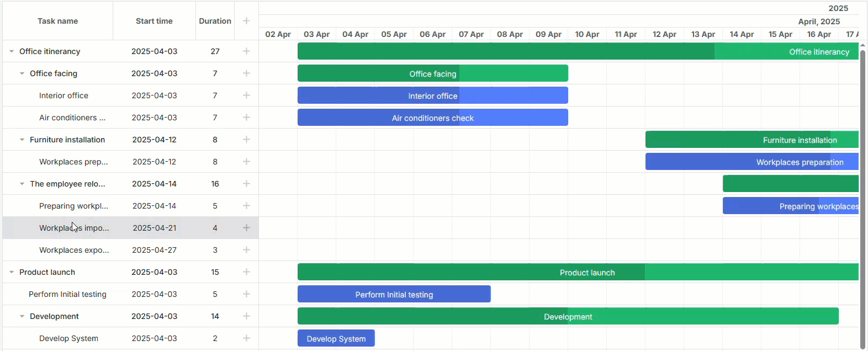Collapse the Office facing group
This screenshot has height=351, width=868.
(x=22, y=73)
